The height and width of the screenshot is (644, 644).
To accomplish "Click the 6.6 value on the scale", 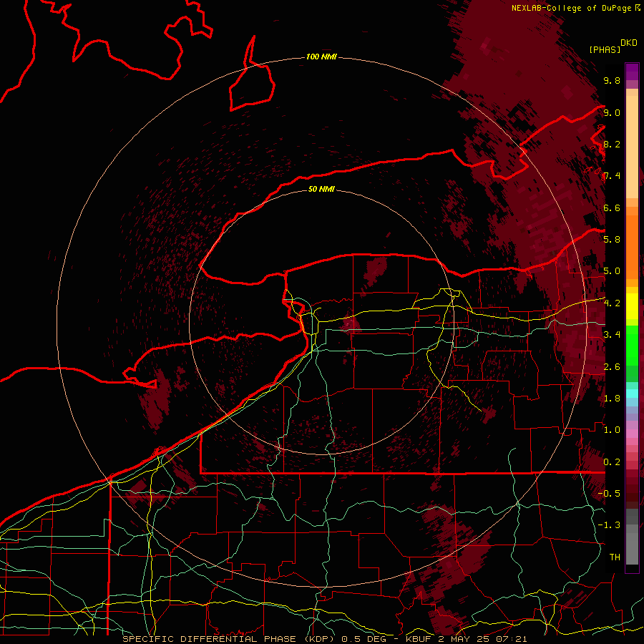I will click(612, 208).
